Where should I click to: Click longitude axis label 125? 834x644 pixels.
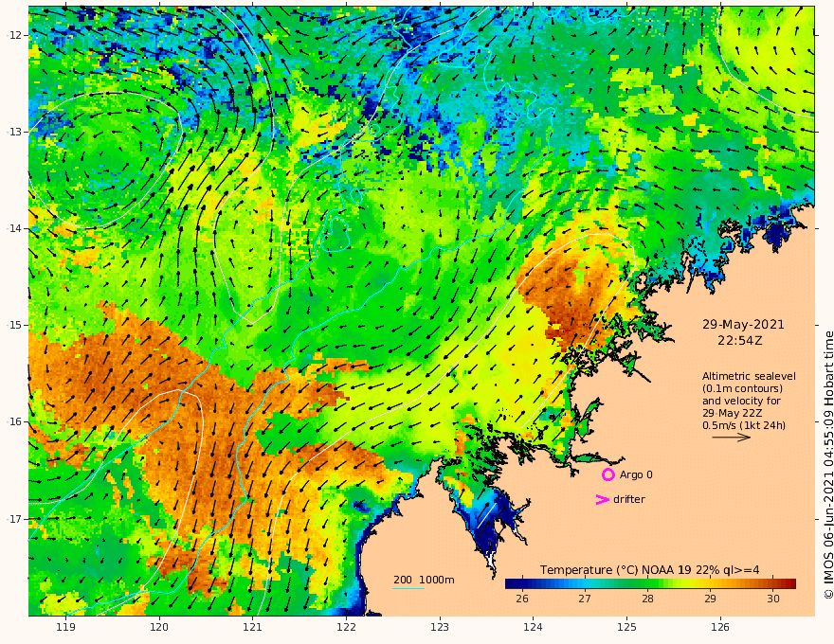click(626, 628)
